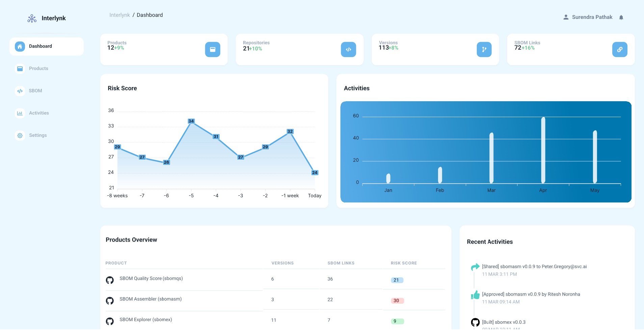Click the user profile avatar icon

click(566, 17)
